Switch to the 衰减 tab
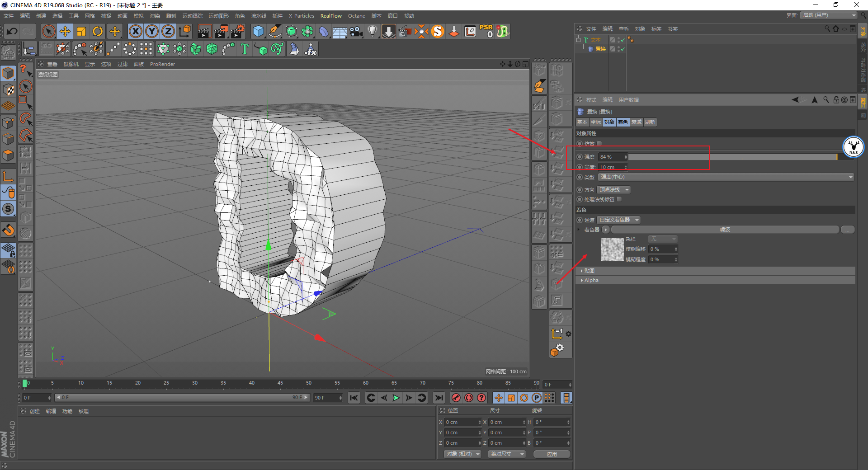The height and width of the screenshot is (470, 868). click(x=637, y=122)
